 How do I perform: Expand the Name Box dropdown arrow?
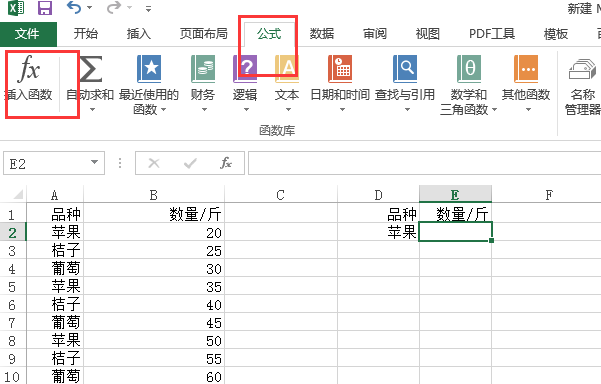[x=94, y=162]
